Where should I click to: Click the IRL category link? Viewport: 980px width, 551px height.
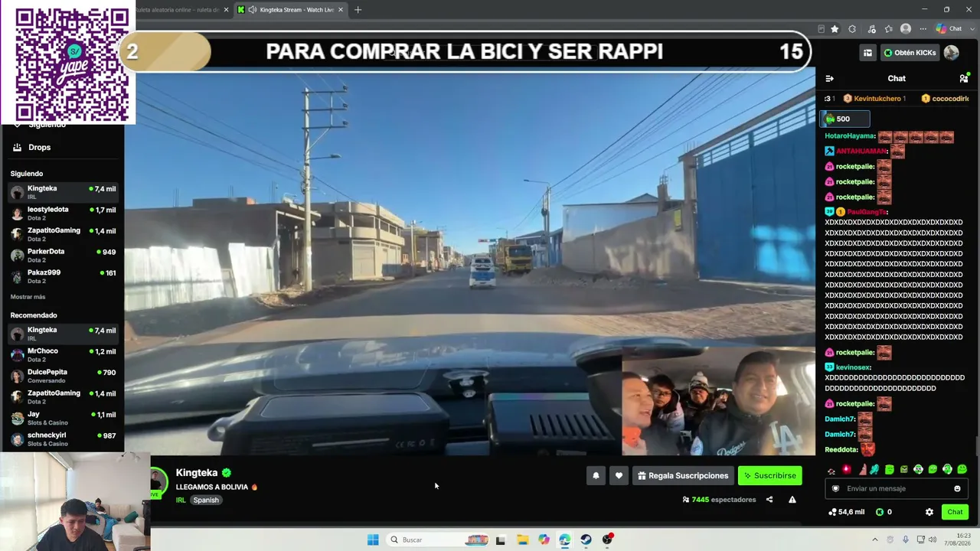(181, 500)
